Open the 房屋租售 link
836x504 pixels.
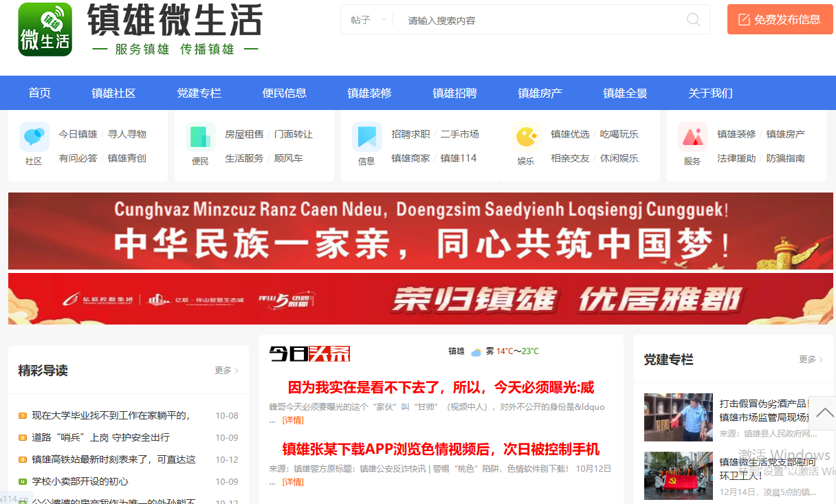(244, 134)
